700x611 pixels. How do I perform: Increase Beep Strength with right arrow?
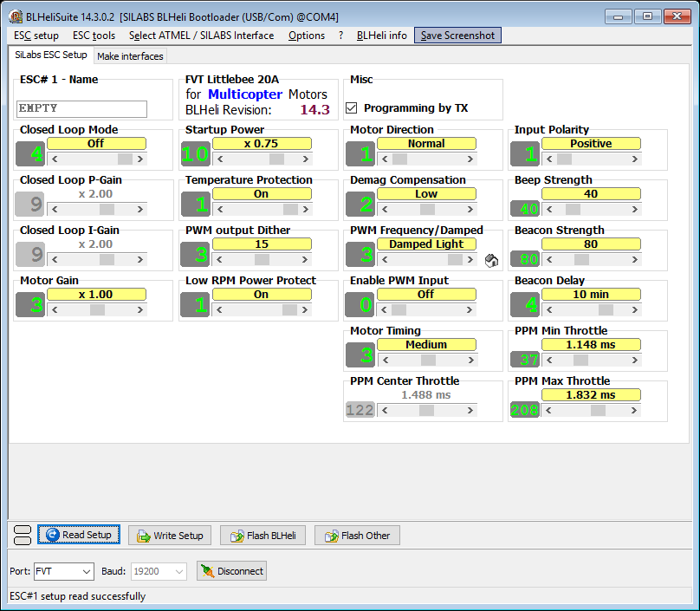click(635, 209)
